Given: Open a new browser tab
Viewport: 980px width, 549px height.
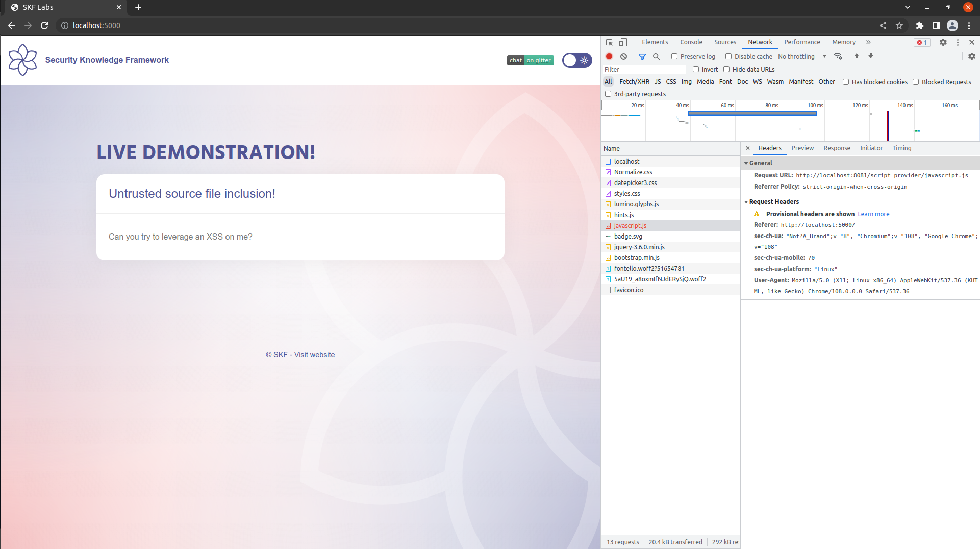Looking at the screenshot, I should click(138, 7).
